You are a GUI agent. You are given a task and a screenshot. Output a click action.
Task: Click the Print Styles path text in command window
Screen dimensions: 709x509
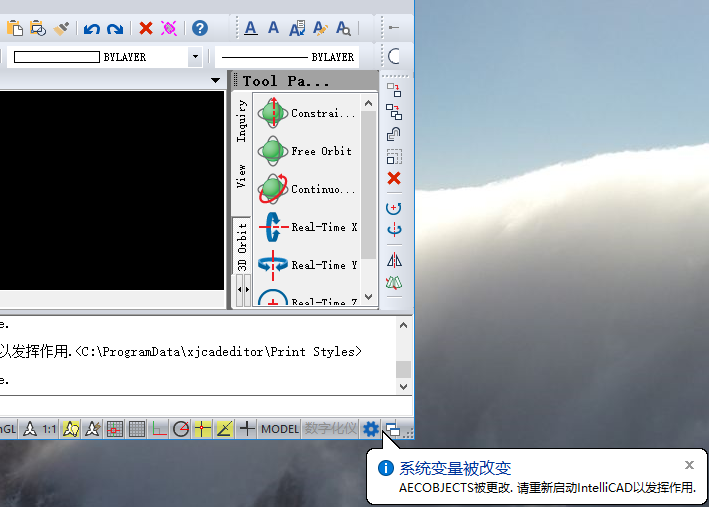coord(219,352)
